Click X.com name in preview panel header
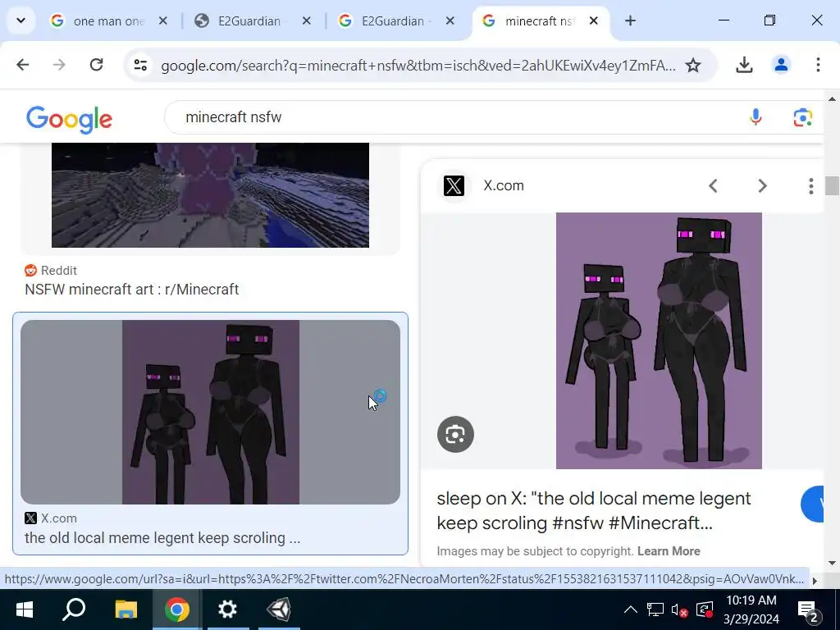 tap(504, 186)
